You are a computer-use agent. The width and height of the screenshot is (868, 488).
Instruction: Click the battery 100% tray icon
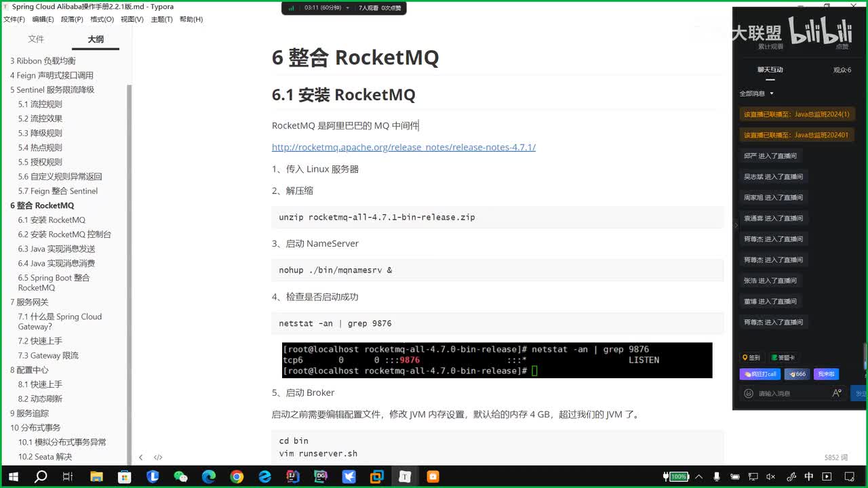(677, 476)
